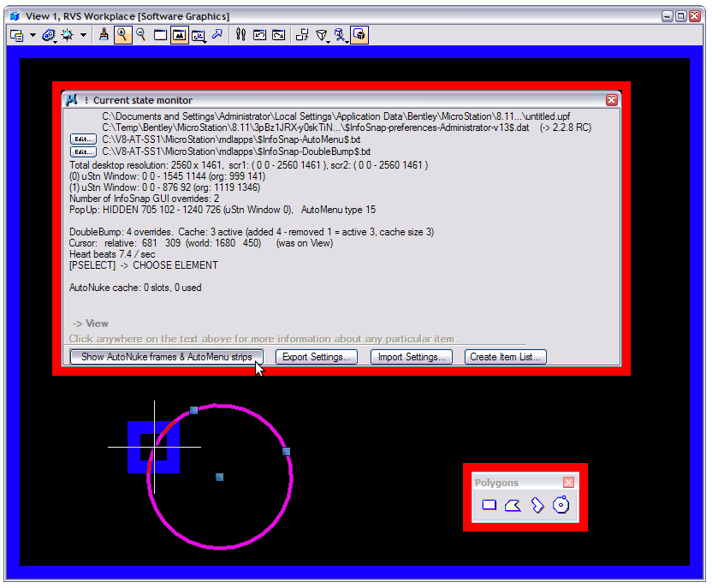Select the Pan View arrow tool
712x588 pixels.
(217, 35)
